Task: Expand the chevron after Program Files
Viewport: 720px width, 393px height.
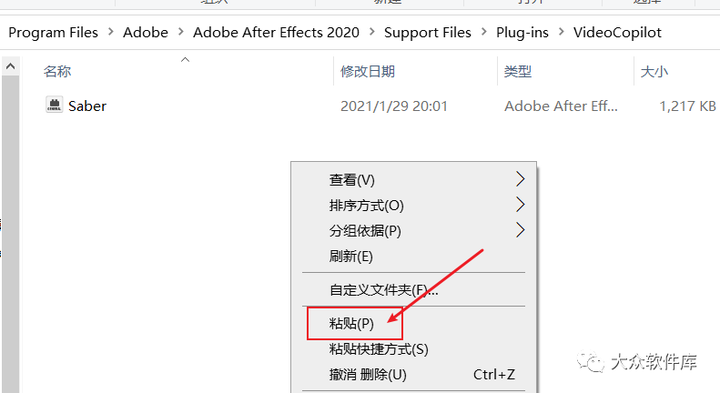Action: [111, 32]
